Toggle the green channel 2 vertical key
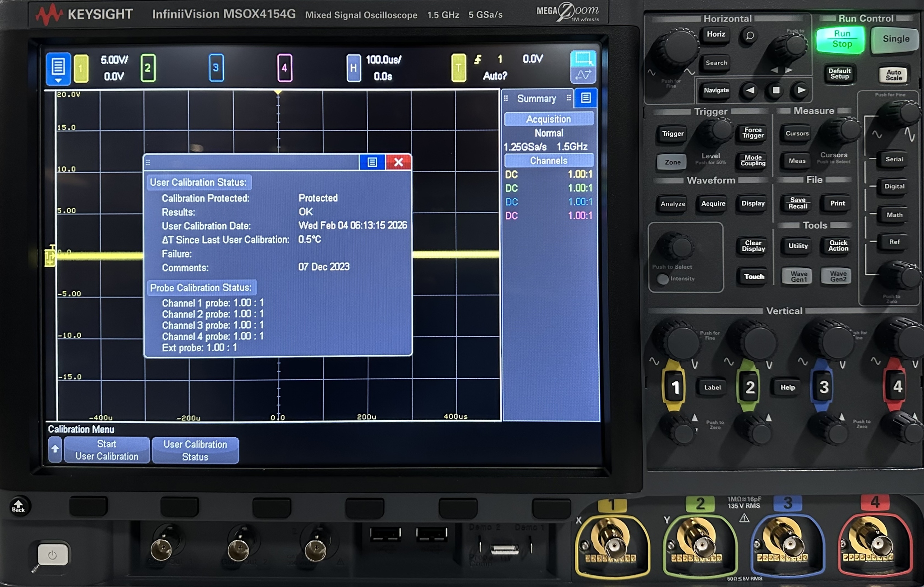This screenshot has height=587, width=924. point(749,387)
